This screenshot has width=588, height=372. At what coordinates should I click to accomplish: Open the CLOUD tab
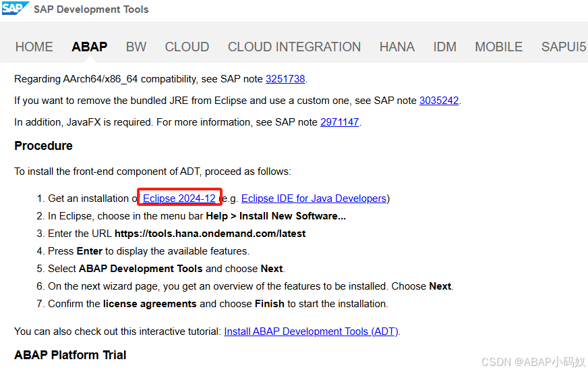coord(187,47)
